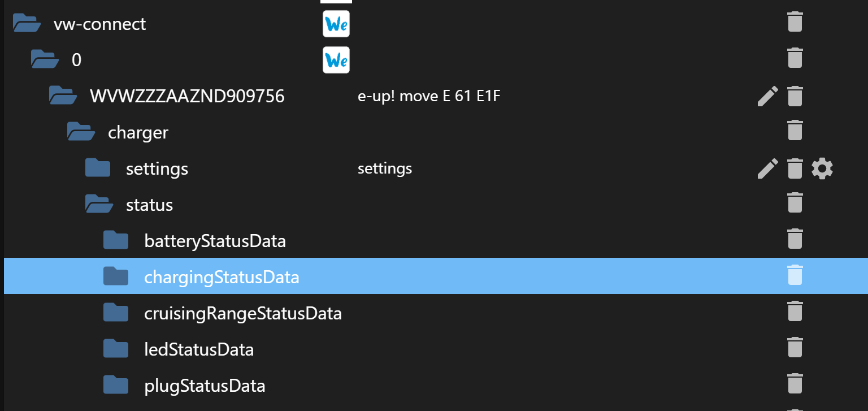Select the ledStatusData tree item
The width and height of the screenshot is (868, 411).
pos(199,349)
